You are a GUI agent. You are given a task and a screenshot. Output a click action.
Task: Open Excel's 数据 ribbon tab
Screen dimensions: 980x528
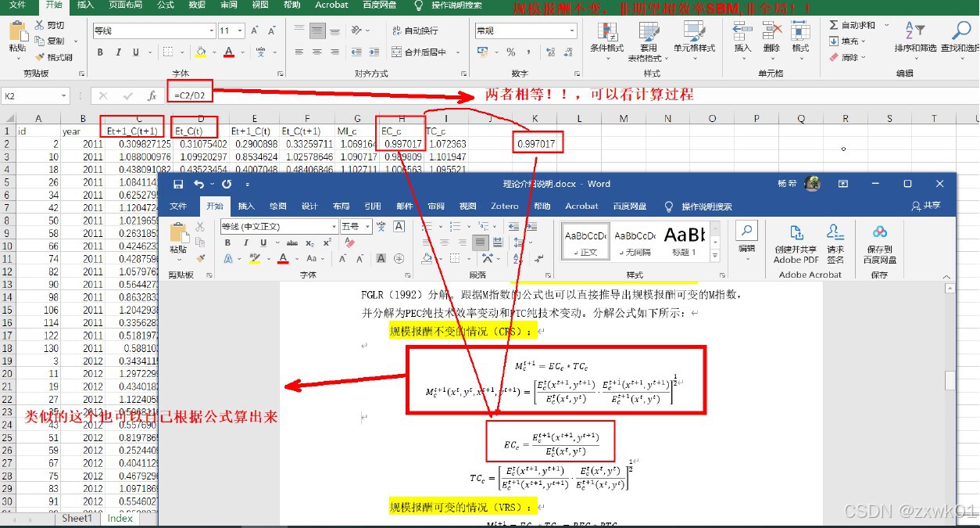pyautogui.click(x=197, y=5)
